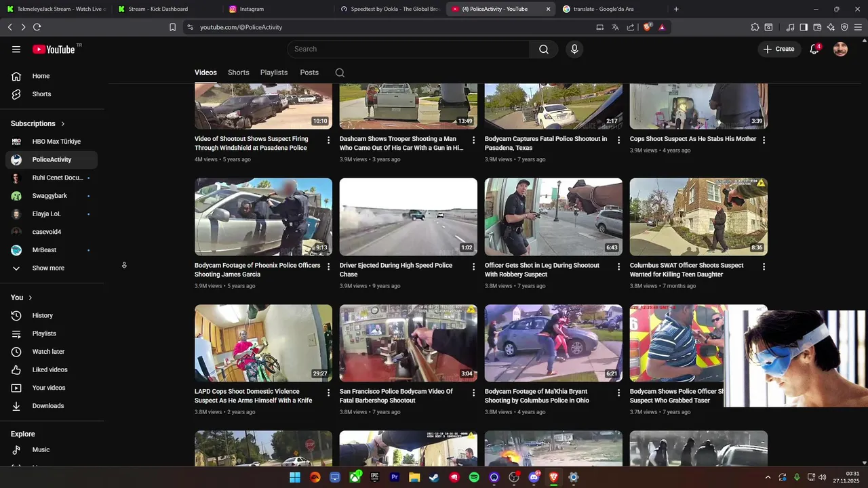Open more options for Cops Shoot Suspect Stabs Mother

point(764,140)
